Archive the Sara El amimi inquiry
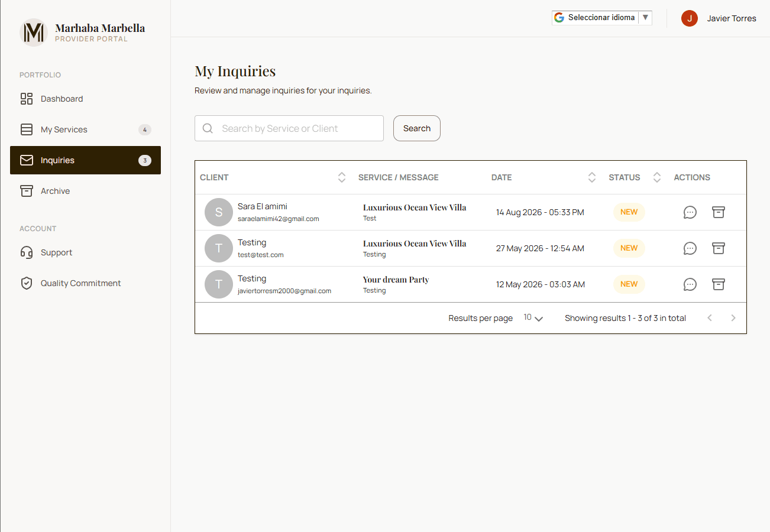 tap(719, 212)
